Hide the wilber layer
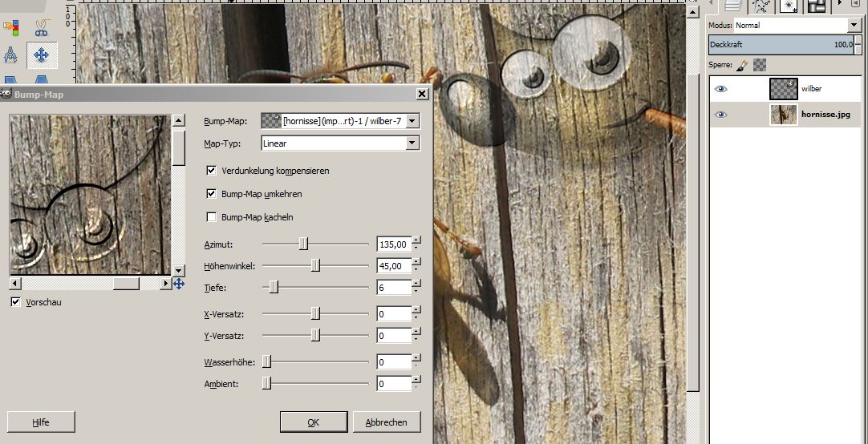The height and width of the screenshot is (444, 868). (721, 89)
